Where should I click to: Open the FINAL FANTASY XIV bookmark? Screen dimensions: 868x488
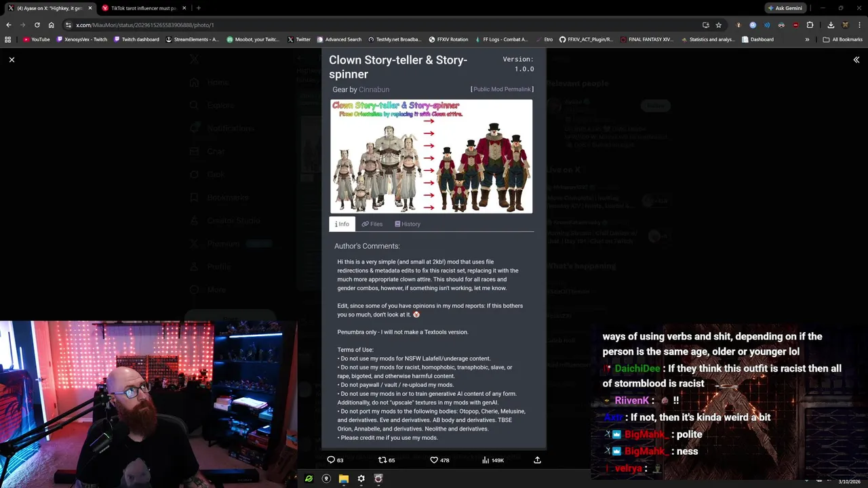point(646,39)
